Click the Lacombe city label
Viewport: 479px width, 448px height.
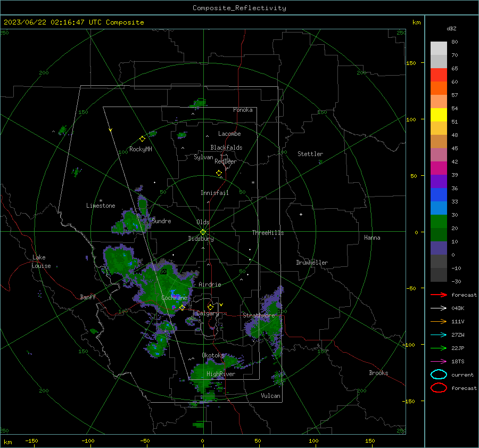(x=229, y=134)
